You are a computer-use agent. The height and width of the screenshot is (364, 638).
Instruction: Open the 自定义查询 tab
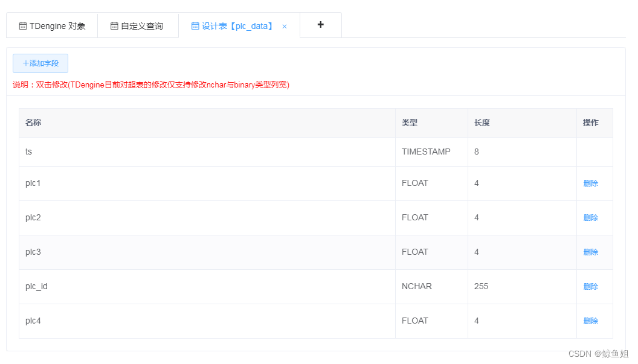click(x=137, y=26)
